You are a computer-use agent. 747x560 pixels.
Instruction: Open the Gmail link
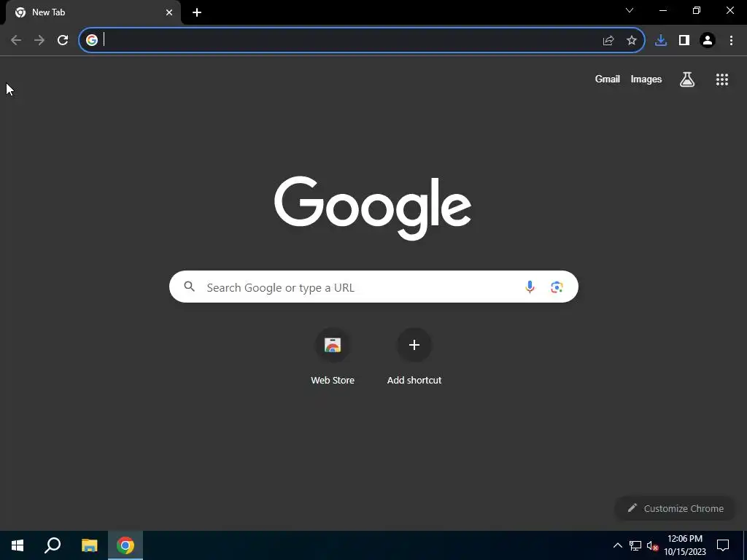pyautogui.click(x=607, y=79)
